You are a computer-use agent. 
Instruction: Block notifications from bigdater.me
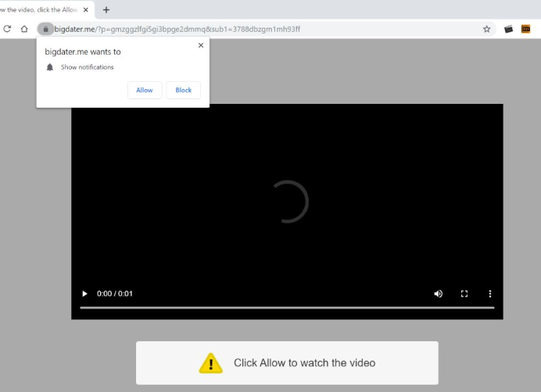pyautogui.click(x=184, y=90)
